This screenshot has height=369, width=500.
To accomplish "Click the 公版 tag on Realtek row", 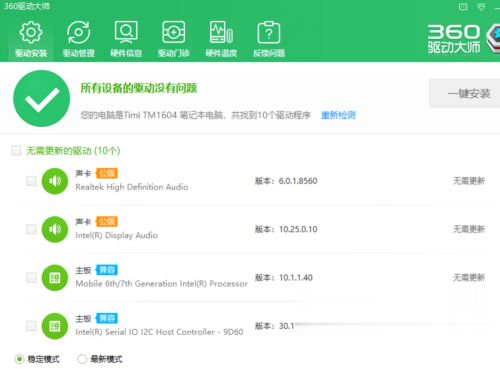I will click(x=107, y=173).
